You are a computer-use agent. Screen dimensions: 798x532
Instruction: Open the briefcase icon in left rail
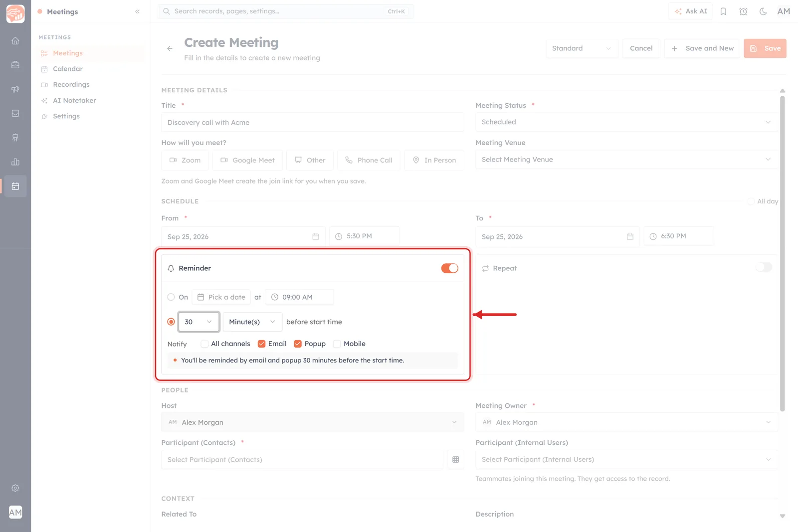(15, 65)
